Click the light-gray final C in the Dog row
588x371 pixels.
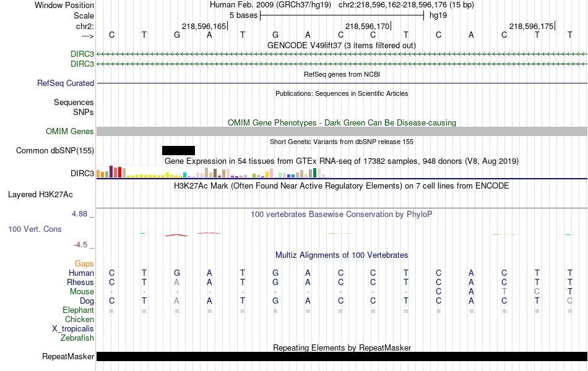pyautogui.click(x=569, y=301)
